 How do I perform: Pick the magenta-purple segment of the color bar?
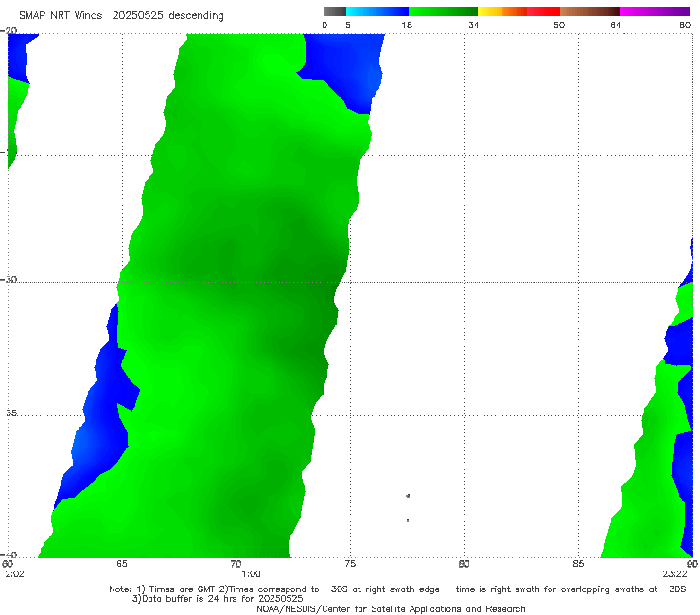655,11
